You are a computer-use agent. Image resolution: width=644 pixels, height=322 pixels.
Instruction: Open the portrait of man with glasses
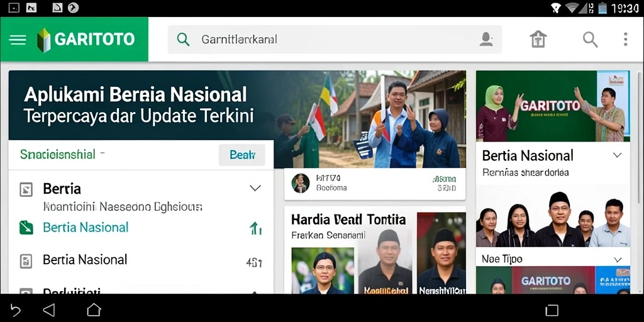(323, 270)
